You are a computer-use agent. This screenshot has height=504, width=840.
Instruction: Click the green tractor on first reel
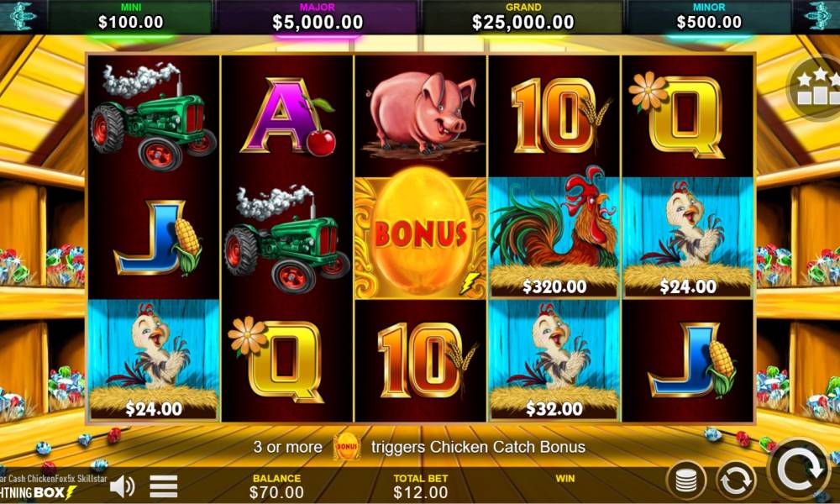click(x=154, y=116)
